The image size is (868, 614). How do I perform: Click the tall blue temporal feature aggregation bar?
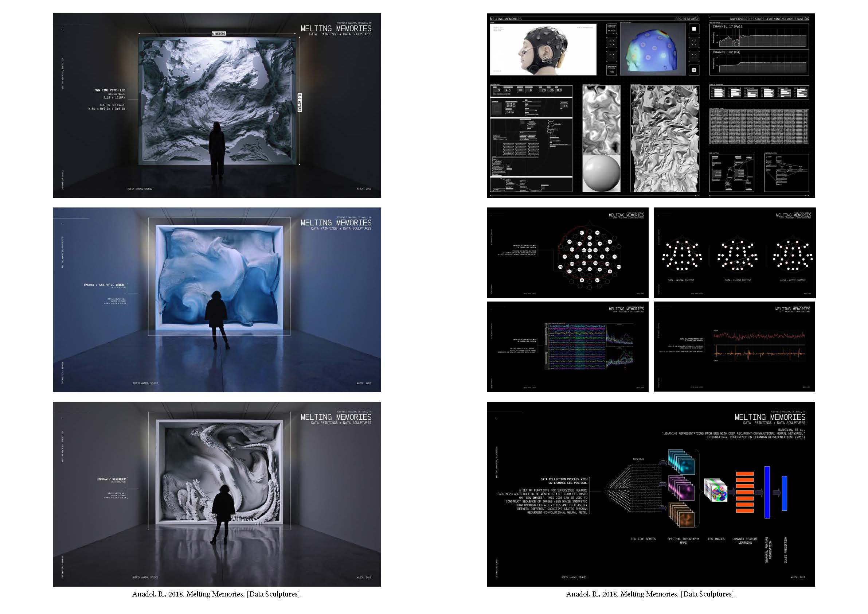(767, 492)
